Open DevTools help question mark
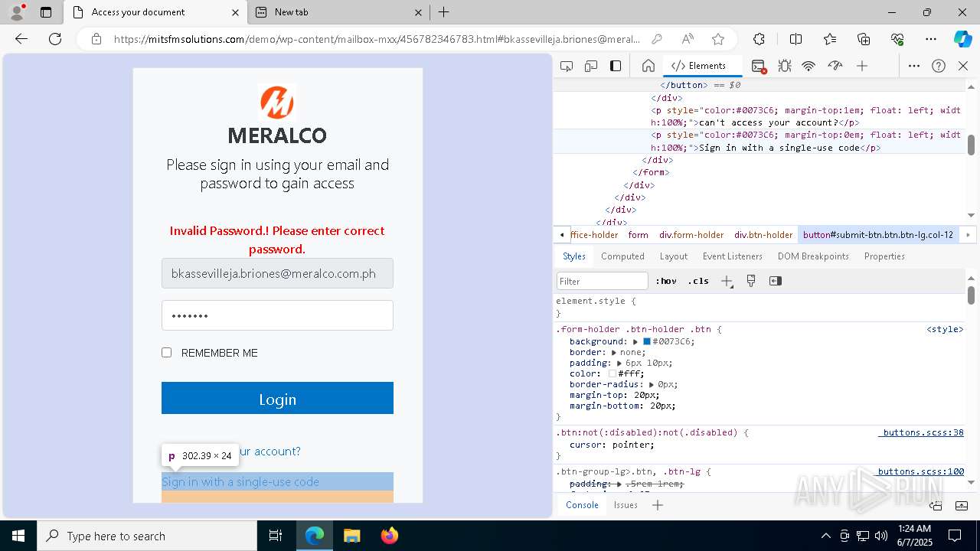The image size is (980, 551). click(939, 66)
